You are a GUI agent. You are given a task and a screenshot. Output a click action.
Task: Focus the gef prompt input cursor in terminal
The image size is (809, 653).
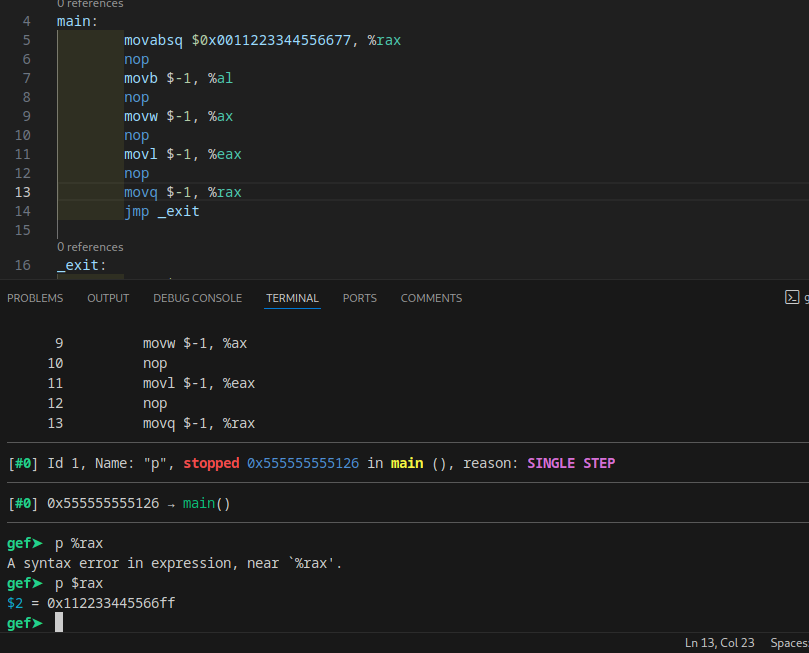point(59,623)
